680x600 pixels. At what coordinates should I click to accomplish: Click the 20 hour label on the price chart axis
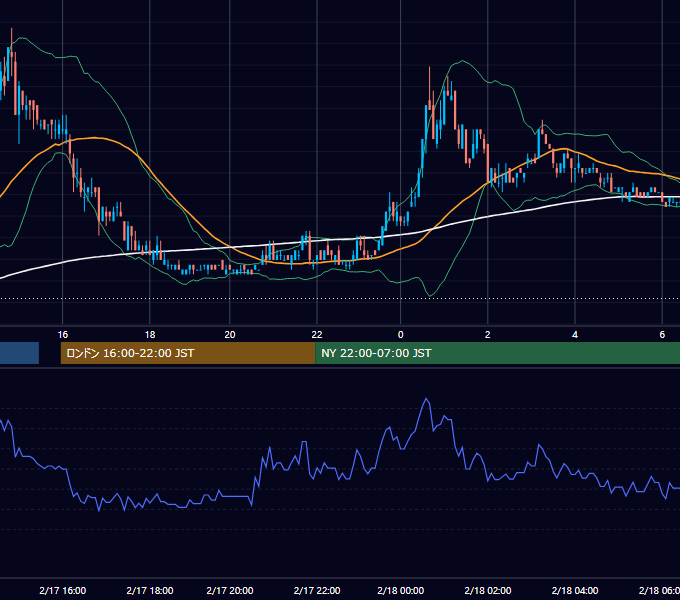pyautogui.click(x=230, y=335)
